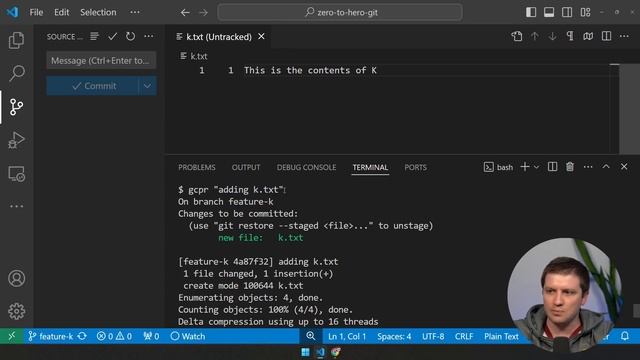Open the Edit menu
The height and width of the screenshot is (360, 640).
point(62,12)
